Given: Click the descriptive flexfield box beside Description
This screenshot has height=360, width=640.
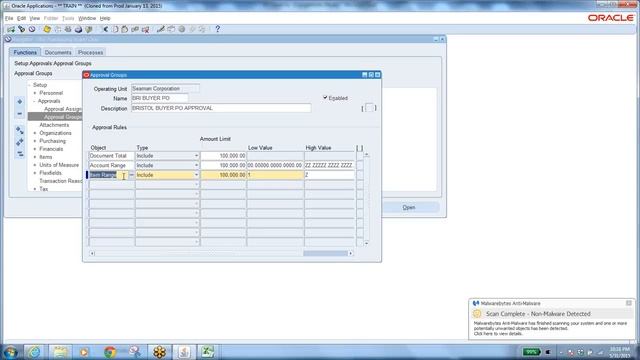Looking at the screenshot, I should pyautogui.click(x=369, y=108).
